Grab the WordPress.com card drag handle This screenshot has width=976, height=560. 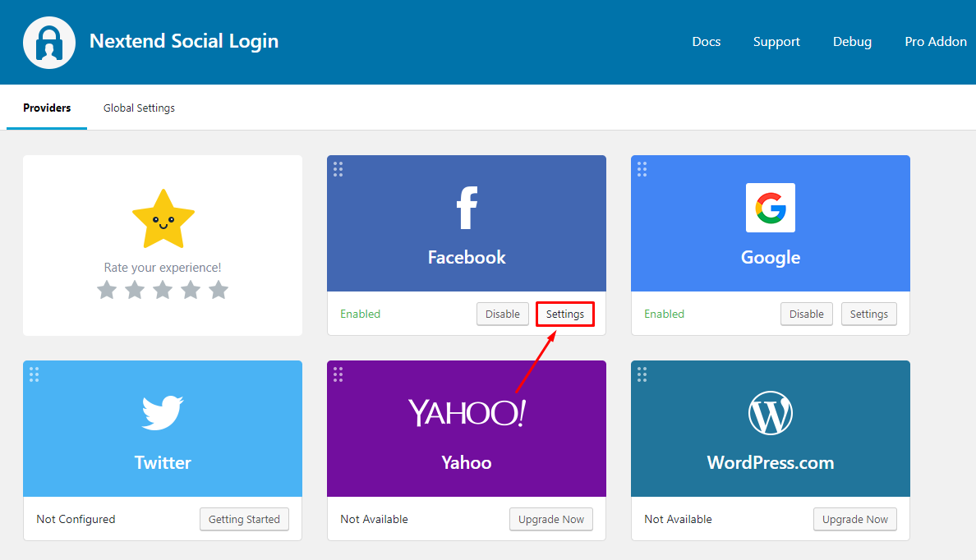click(x=642, y=374)
